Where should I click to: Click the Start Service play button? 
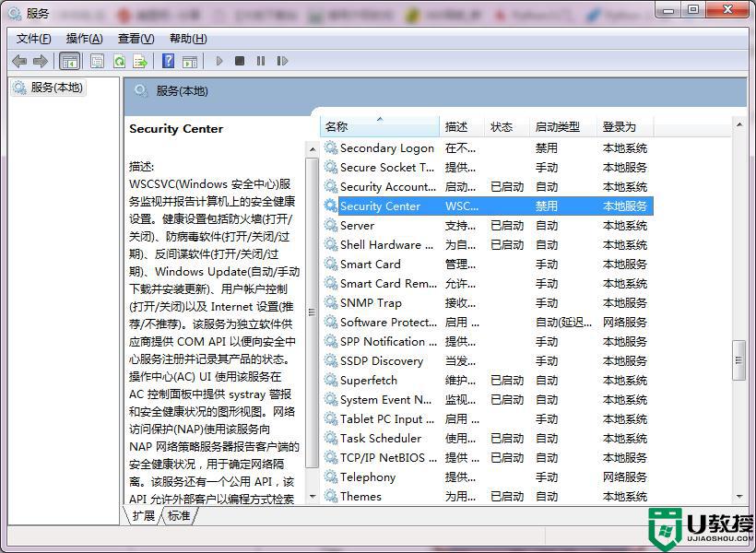coord(219,61)
